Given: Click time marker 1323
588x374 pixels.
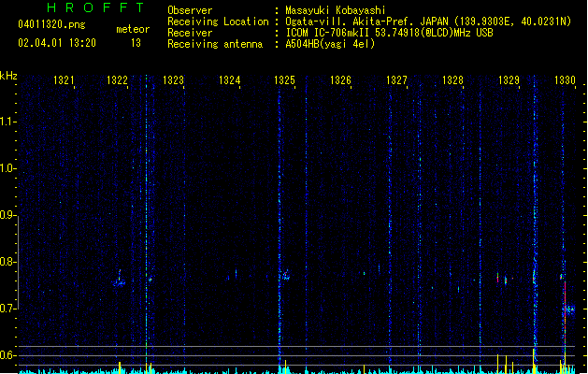Looking at the screenshot, I should 173,80.
